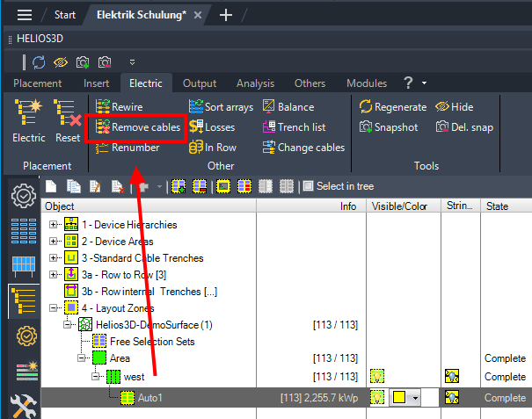This screenshot has width=532, height=419.
Task: Click Remove cables in the ribbon
Action: pyautogui.click(x=137, y=127)
